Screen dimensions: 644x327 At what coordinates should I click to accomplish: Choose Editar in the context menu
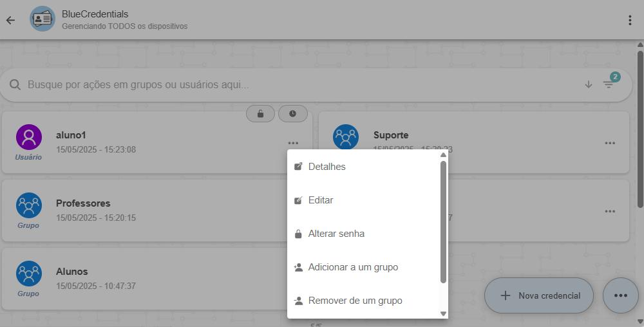pyautogui.click(x=320, y=200)
